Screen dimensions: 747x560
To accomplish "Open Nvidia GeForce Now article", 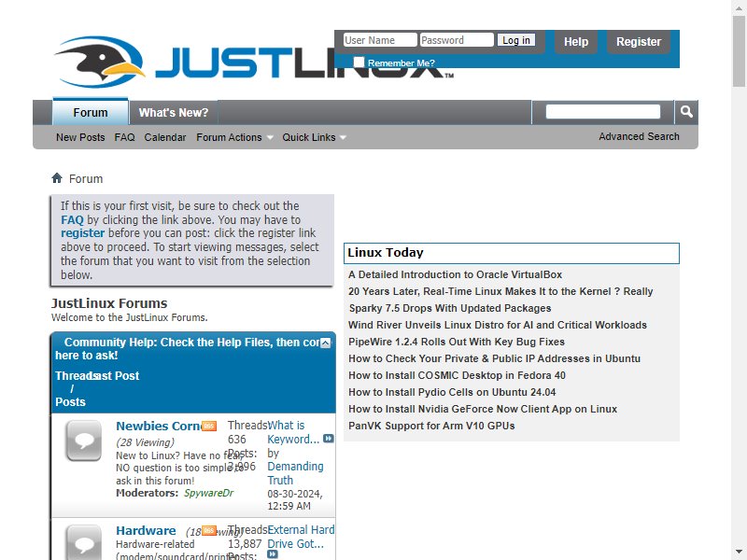I will pos(483,409).
